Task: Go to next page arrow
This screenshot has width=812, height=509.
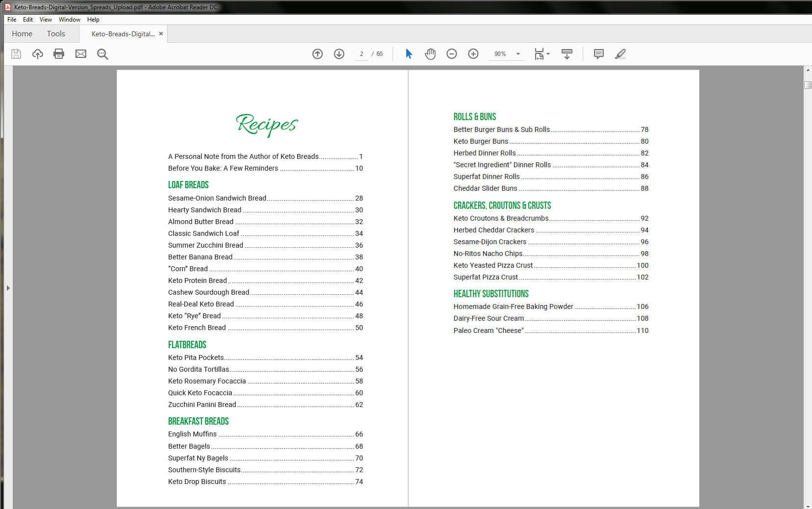Action: [339, 54]
